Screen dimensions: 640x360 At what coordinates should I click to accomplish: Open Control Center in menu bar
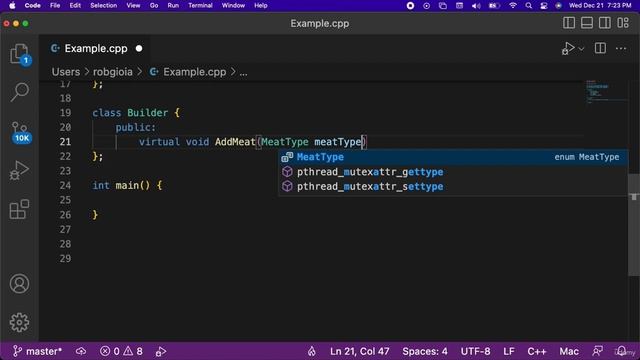click(x=544, y=5)
